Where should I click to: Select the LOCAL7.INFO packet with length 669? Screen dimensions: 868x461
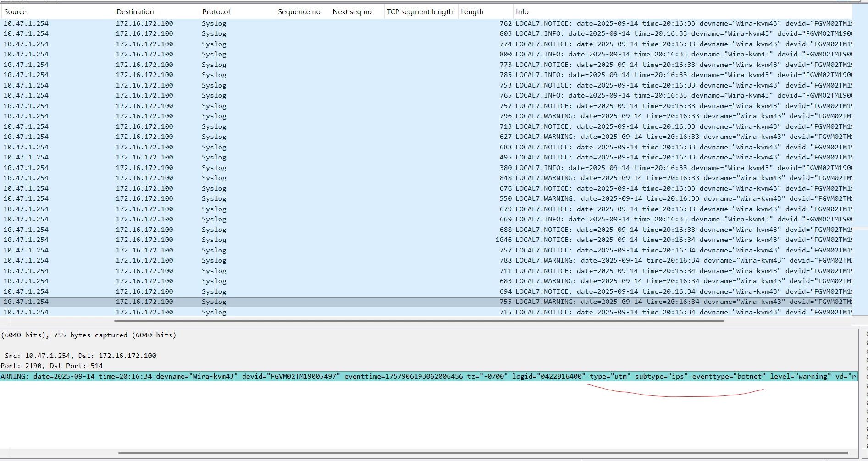click(426, 219)
